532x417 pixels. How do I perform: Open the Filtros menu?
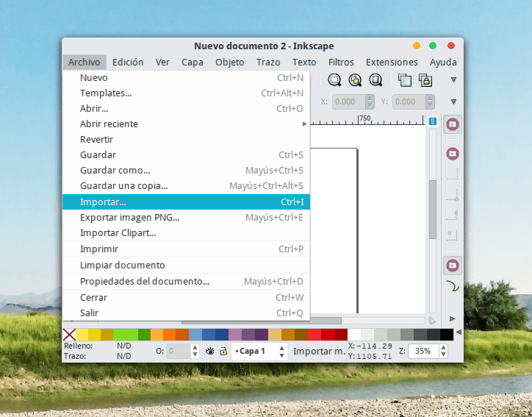pyautogui.click(x=341, y=63)
